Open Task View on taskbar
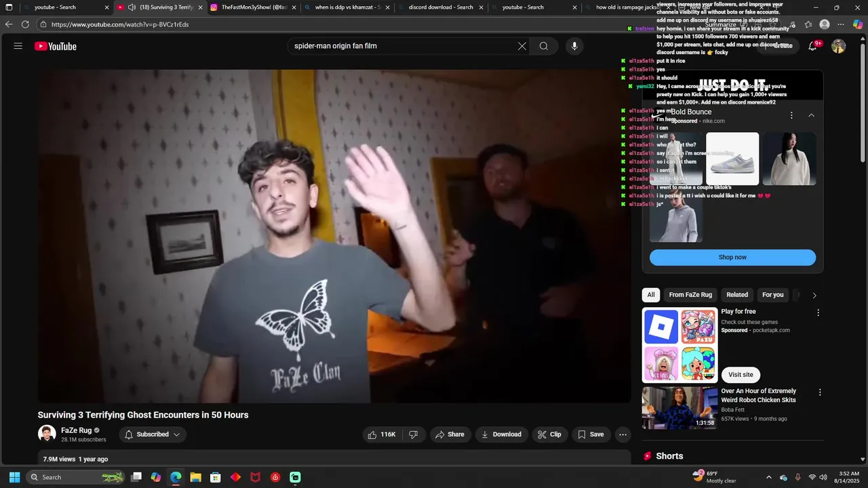Screen dimensions: 868x488 (x=136, y=477)
